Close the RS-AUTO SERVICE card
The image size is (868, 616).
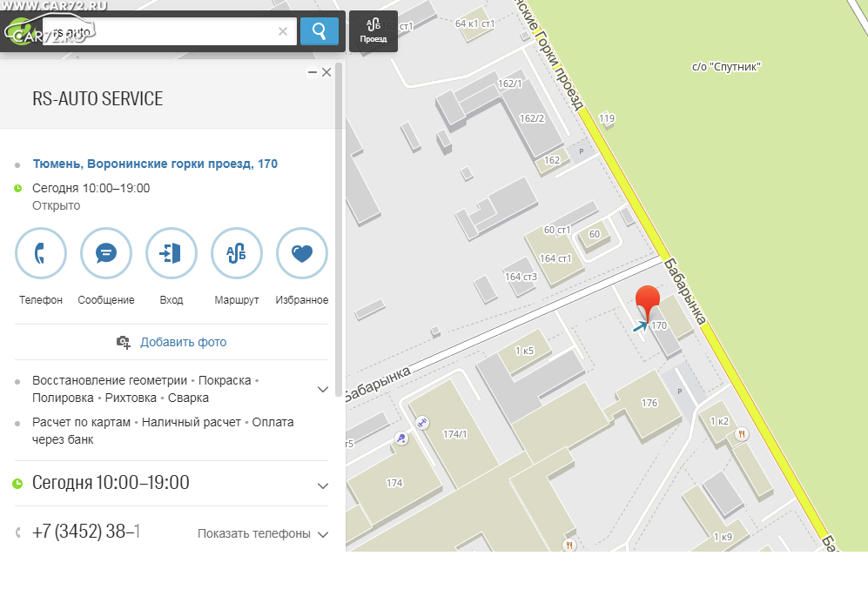(x=326, y=72)
